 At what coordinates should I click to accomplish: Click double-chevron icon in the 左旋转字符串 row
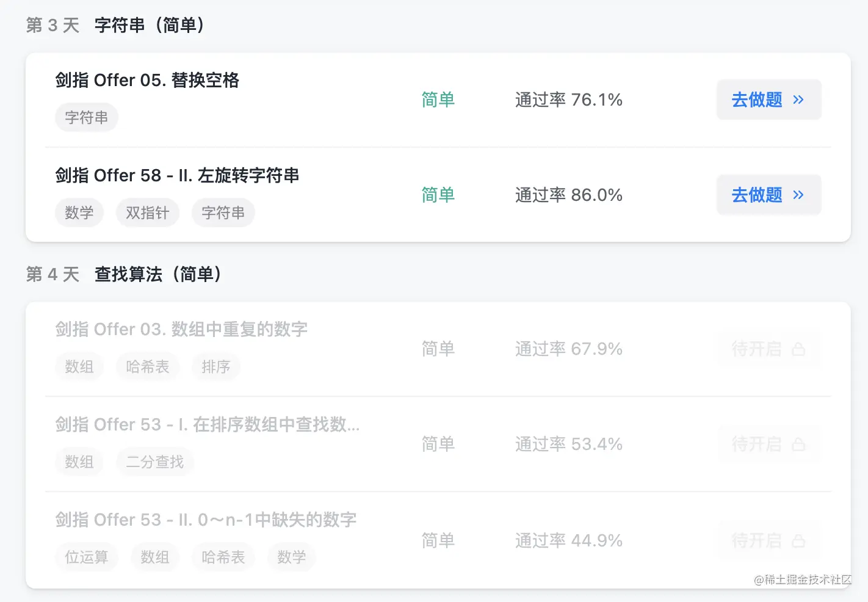798,195
